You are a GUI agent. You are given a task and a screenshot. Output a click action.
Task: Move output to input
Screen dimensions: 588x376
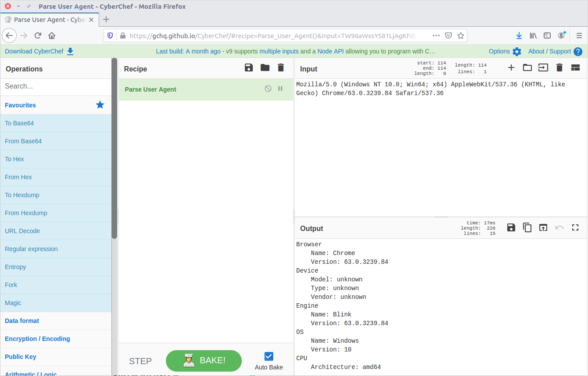pos(543,227)
